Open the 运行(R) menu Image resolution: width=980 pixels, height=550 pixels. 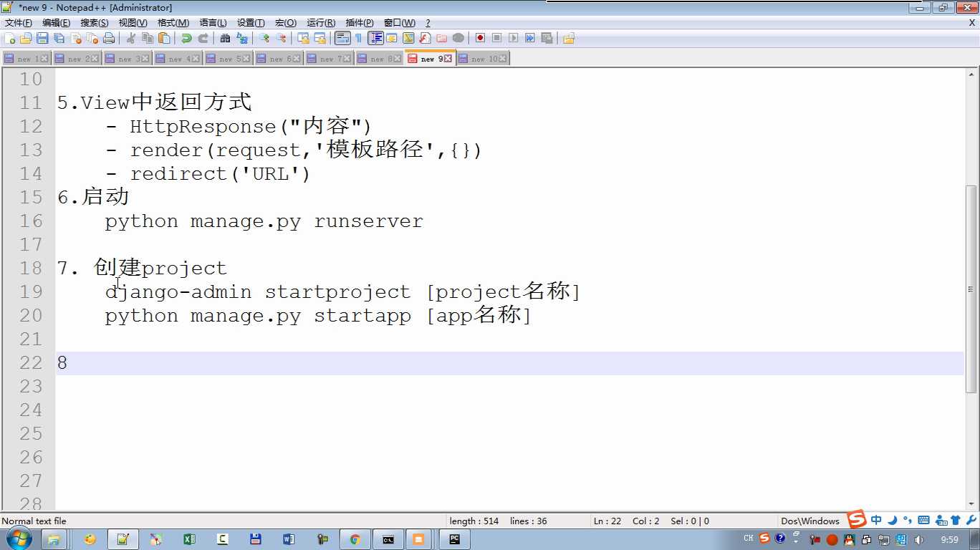(320, 23)
